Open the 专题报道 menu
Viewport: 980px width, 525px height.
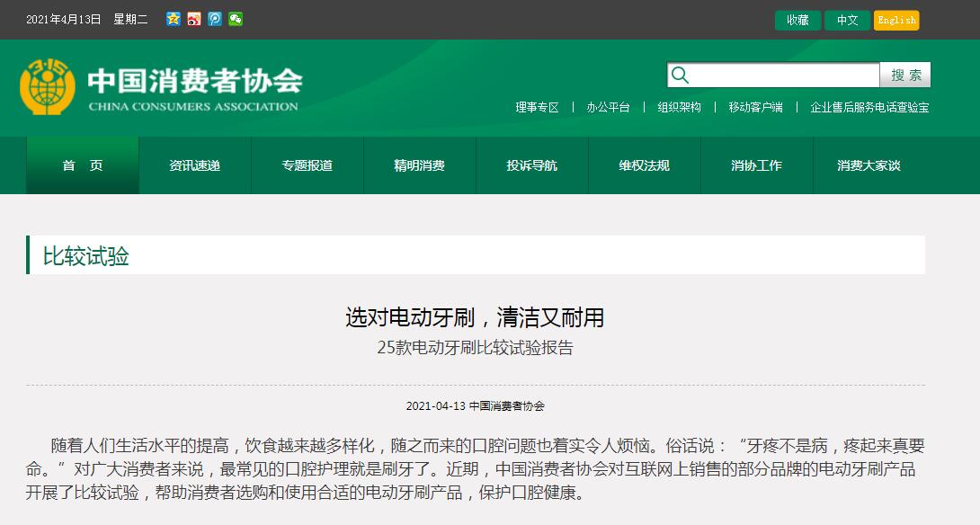307,165
